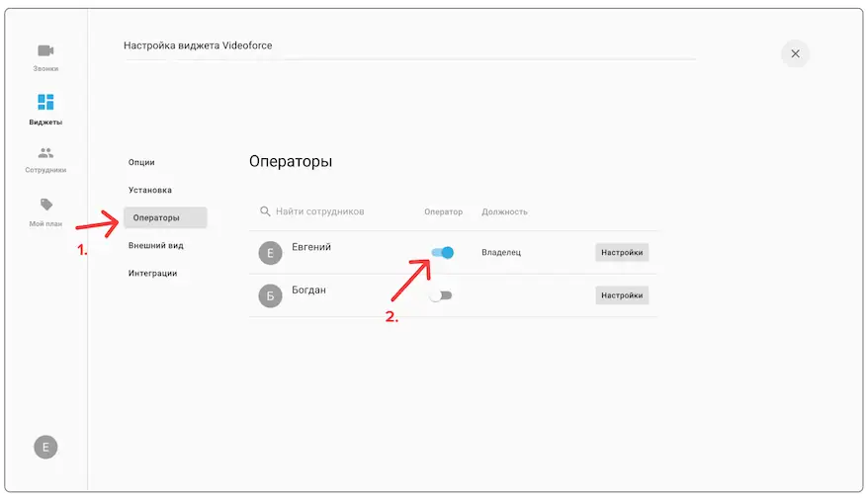Screen dimensions: 868x501
Task: Click Богдан's avatar circle
Action: [270, 295]
